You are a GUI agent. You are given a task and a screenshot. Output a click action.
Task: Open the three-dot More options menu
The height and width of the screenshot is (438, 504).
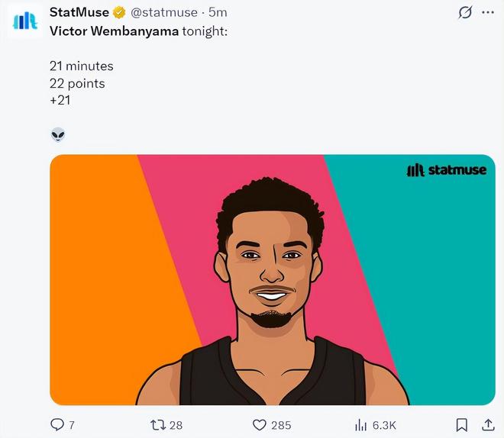(488, 13)
